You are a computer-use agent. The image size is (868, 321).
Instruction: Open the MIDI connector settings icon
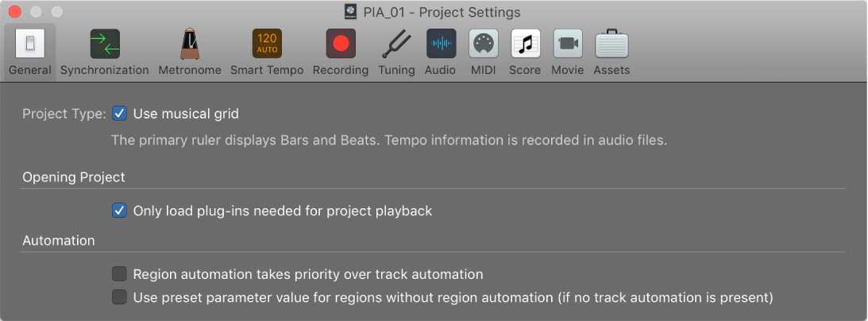(484, 44)
